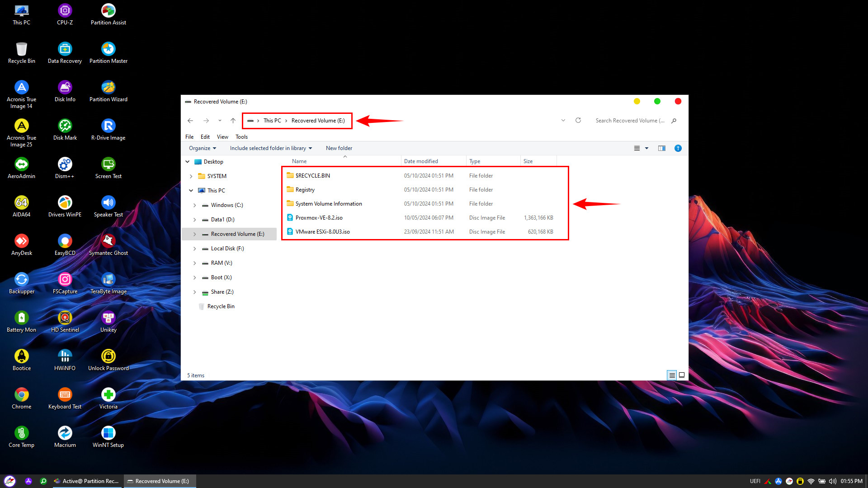
Task: Collapse the This PC tree node
Action: click(x=191, y=191)
